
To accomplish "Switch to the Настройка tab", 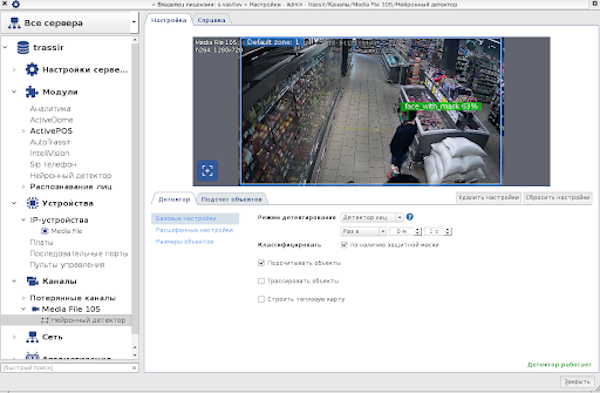I will click(168, 20).
